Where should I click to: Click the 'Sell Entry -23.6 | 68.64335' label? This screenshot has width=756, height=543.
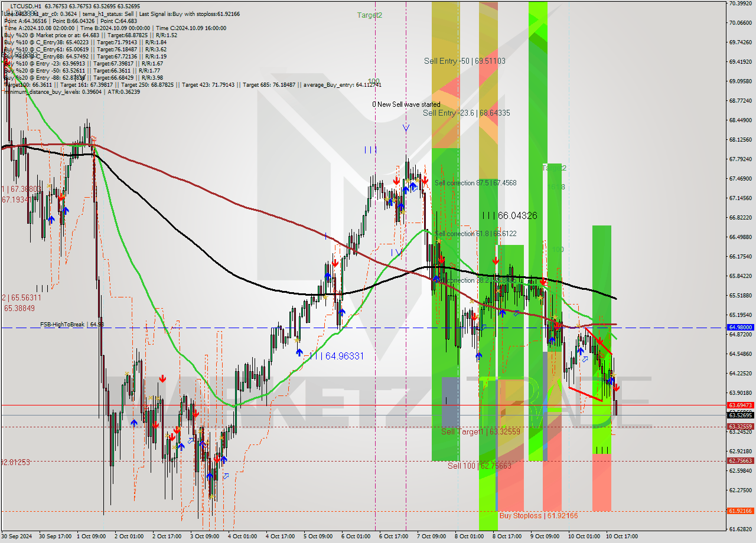[x=467, y=113]
